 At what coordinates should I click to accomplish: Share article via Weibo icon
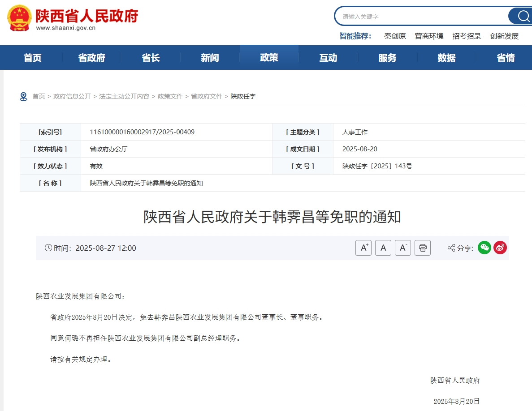coord(500,248)
